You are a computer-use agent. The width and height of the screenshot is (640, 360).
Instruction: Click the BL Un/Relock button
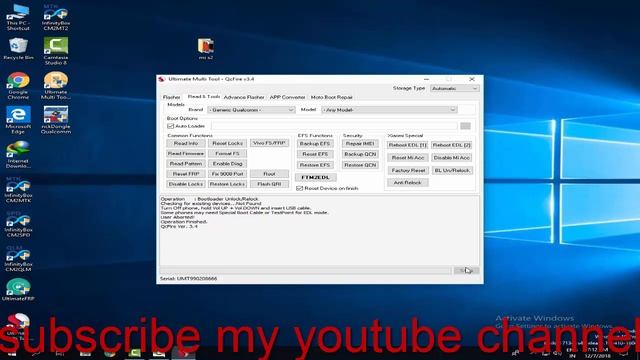[452, 170]
